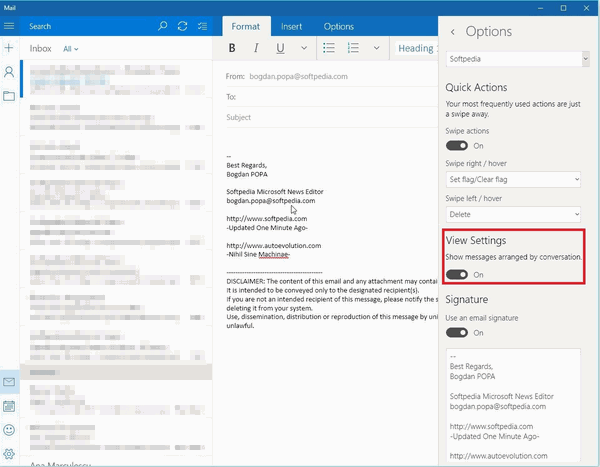Open folders list via folder icon

pyautogui.click(x=9, y=96)
